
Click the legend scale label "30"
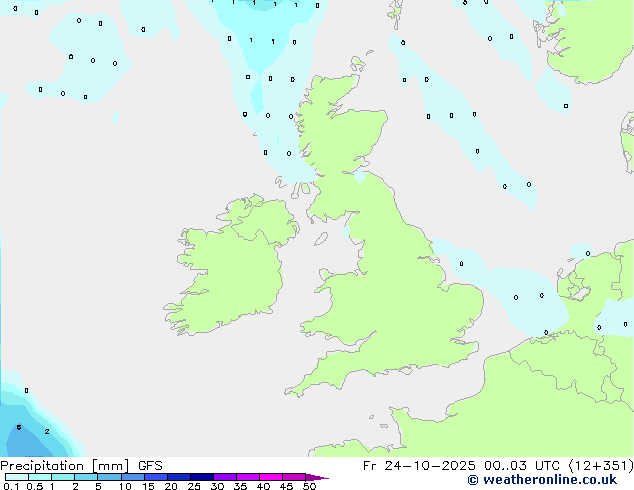point(217,486)
